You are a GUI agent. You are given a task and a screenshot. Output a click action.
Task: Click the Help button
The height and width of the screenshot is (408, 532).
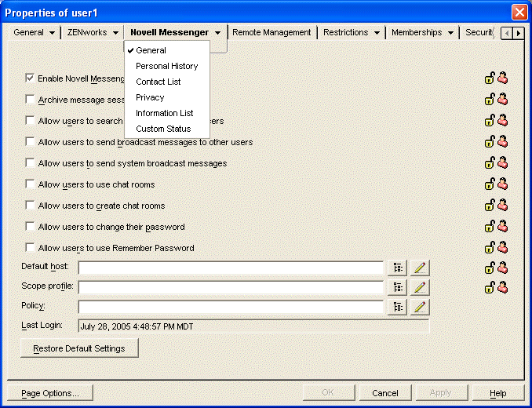497,393
